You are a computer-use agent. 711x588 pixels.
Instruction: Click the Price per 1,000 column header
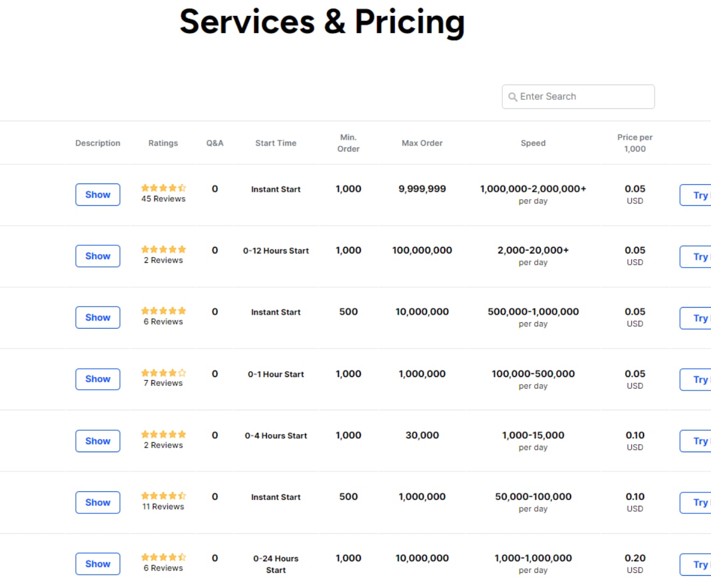click(x=635, y=143)
